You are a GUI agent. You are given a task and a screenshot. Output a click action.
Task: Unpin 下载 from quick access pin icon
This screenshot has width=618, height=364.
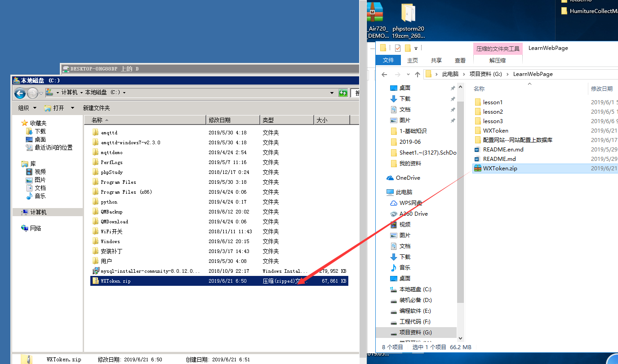[x=453, y=99]
